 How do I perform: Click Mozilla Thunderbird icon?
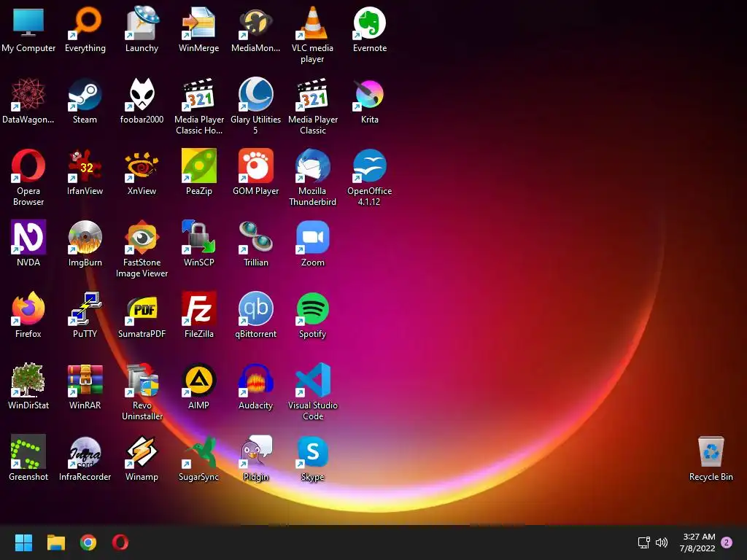(312, 166)
